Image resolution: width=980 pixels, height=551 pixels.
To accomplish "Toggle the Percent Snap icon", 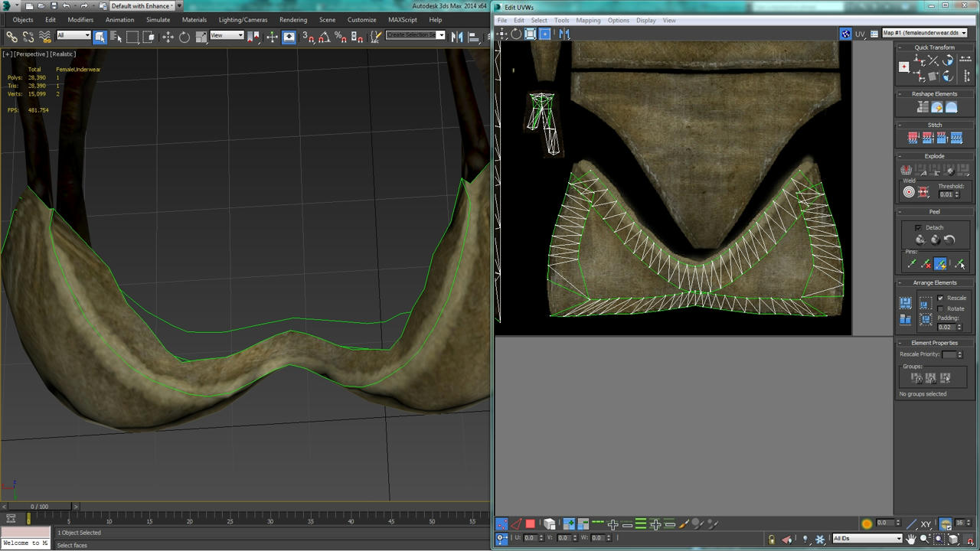I will [x=340, y=36].
